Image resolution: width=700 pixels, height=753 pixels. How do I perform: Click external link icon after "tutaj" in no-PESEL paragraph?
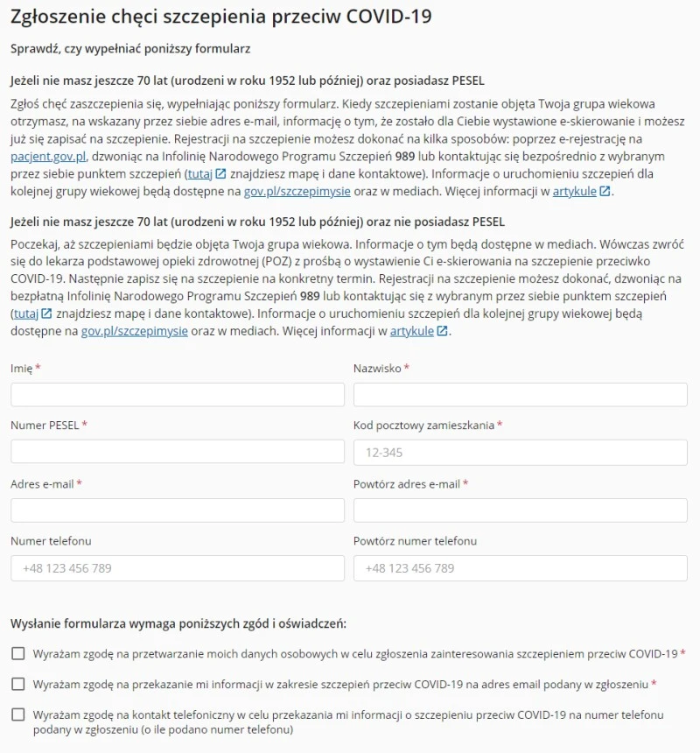click(x=46, y=313)
